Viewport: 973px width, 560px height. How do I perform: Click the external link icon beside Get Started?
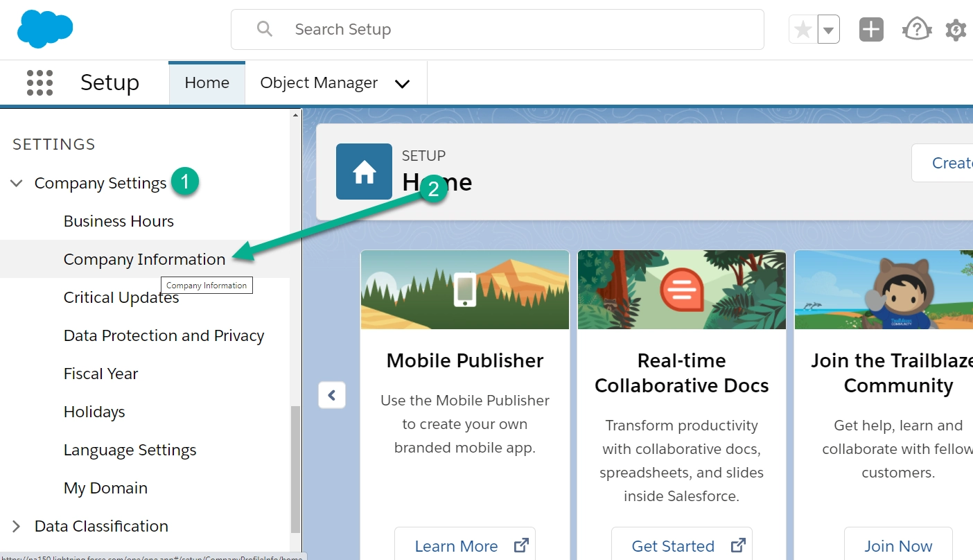tap(738, 545)
